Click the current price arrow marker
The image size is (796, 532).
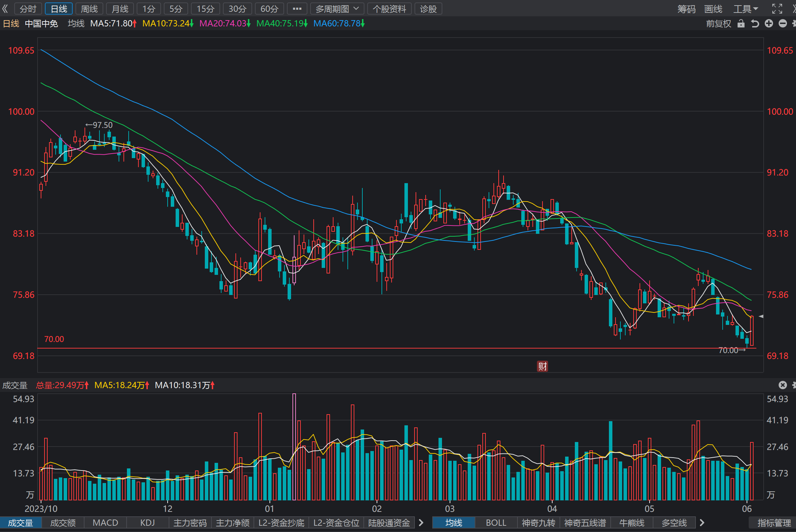click(761, 317)
